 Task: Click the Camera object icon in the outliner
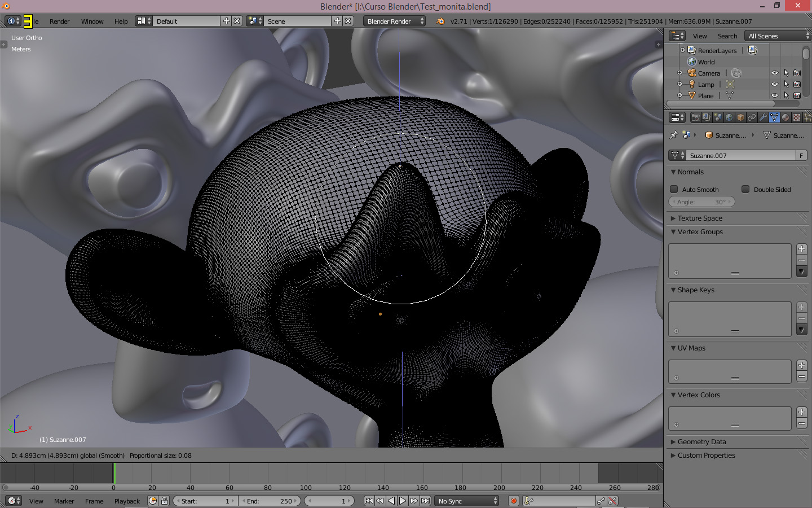(692, 73)
